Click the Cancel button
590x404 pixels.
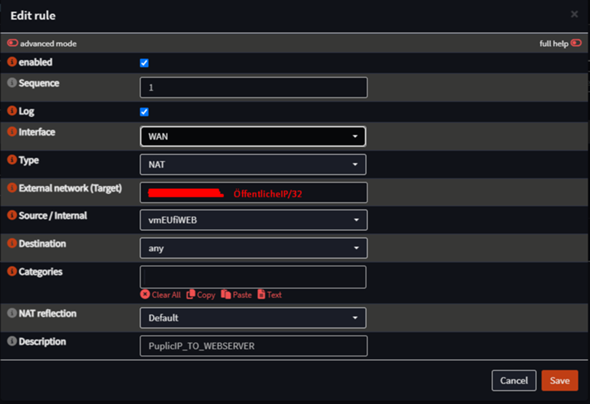click(514, 380)
